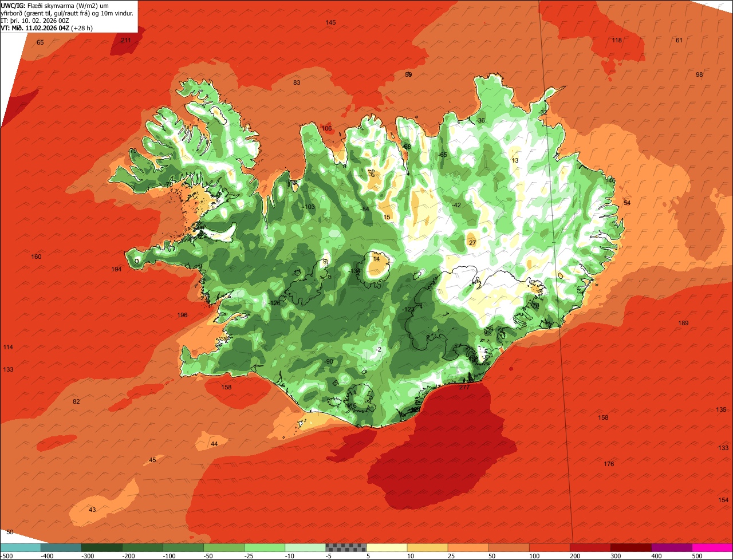Click the value 154 at the lower right

(x=723, y=500)
